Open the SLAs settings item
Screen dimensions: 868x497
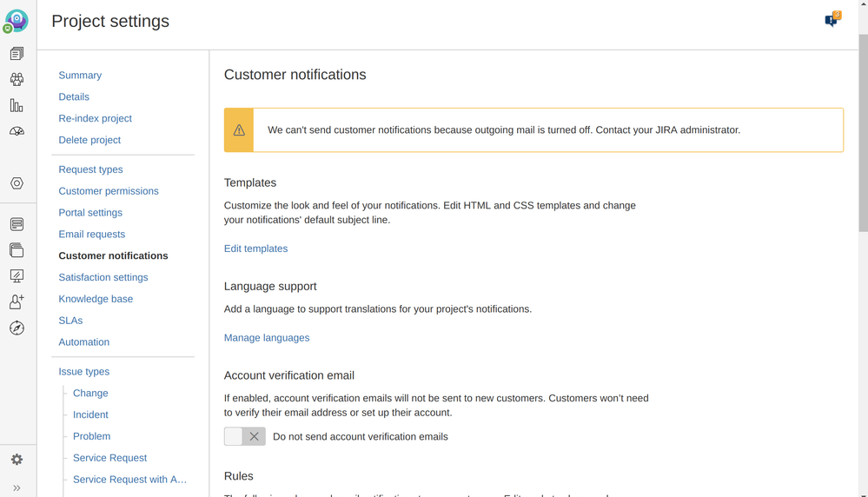[70, 321]
